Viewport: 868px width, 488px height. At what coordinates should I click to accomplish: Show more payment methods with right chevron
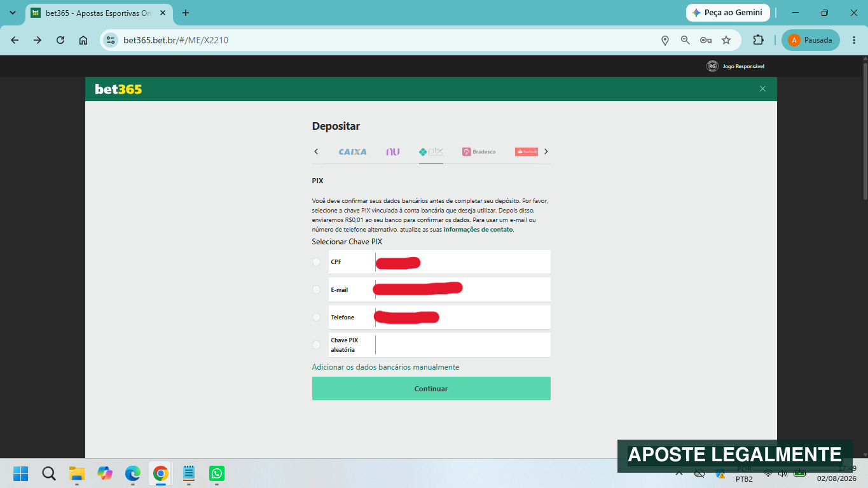pos(546,151)
